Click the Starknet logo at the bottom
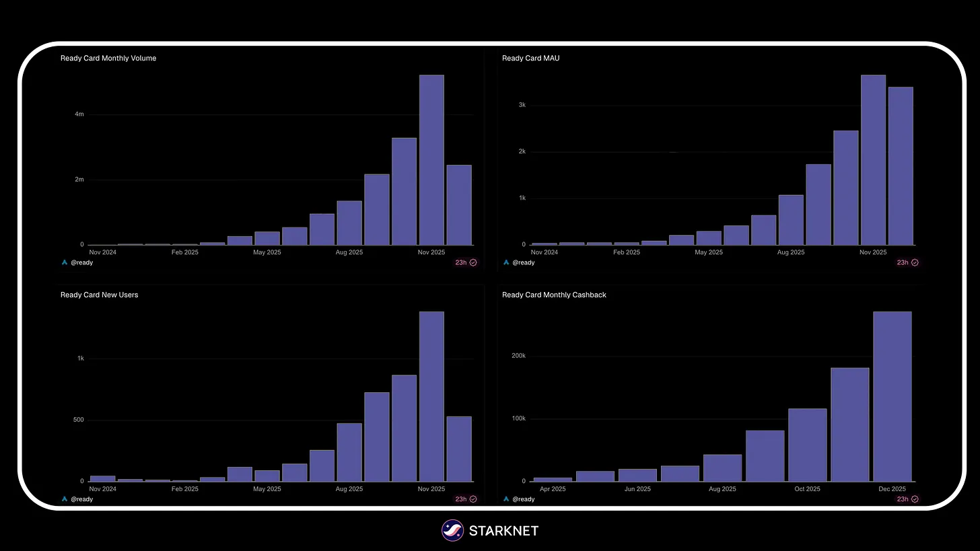980x551 pixels. click(452, 531)
